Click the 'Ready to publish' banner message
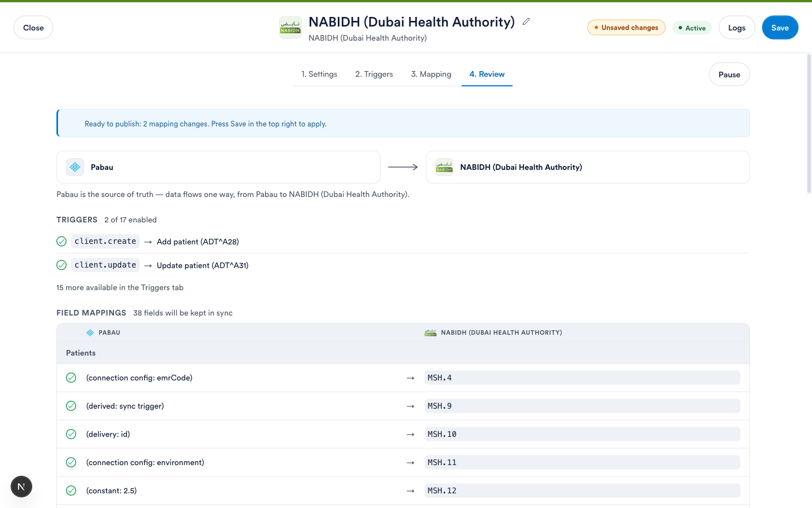This screenshot has width=812, height=508. click(205, 124)
